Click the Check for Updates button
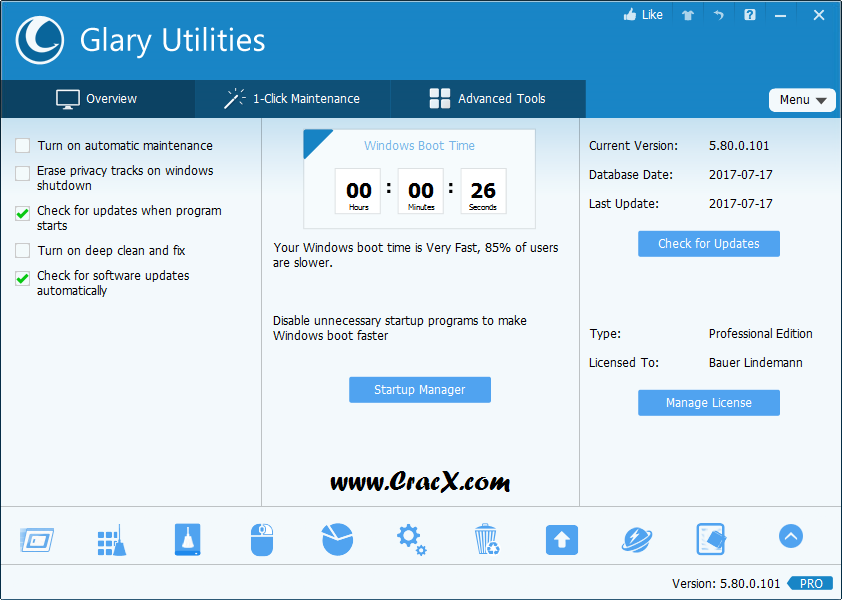This screenshot has height=600, width=842. (x=709, y=244)
